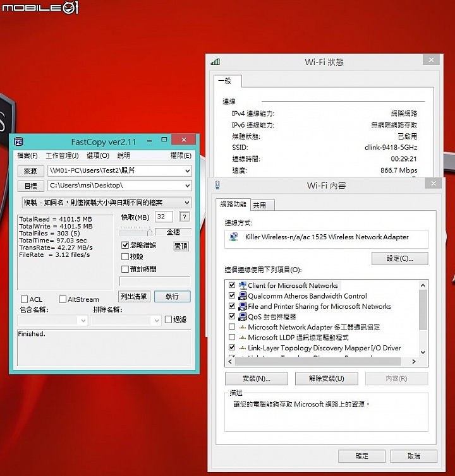Select the Client for Microsoft Networks icon
Viewport: 455px width, 476px height.
click(243, 285)
